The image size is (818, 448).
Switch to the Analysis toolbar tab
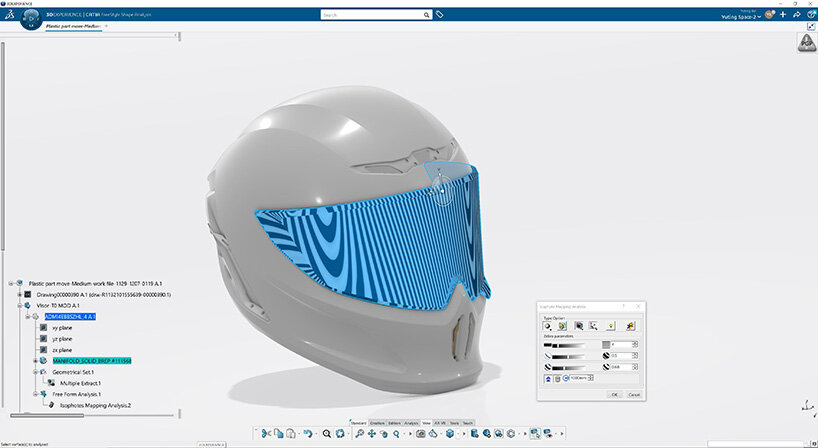[411, 423]
